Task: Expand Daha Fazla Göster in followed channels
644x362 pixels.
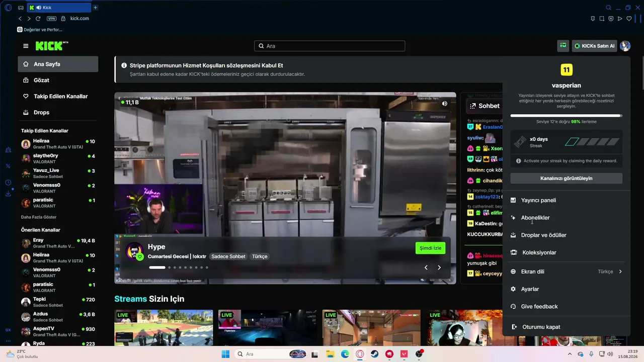Action: pyautogui.click(x=39, y=217)
